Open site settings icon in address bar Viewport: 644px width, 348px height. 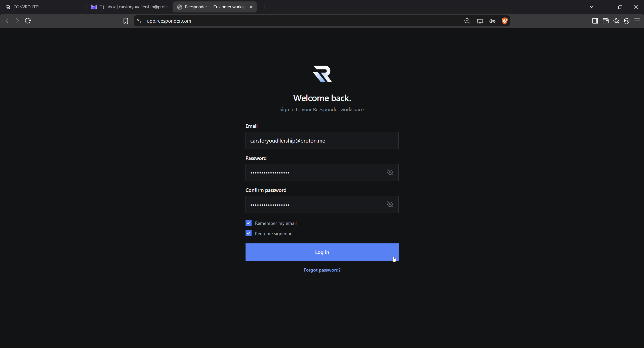(139, 21)
